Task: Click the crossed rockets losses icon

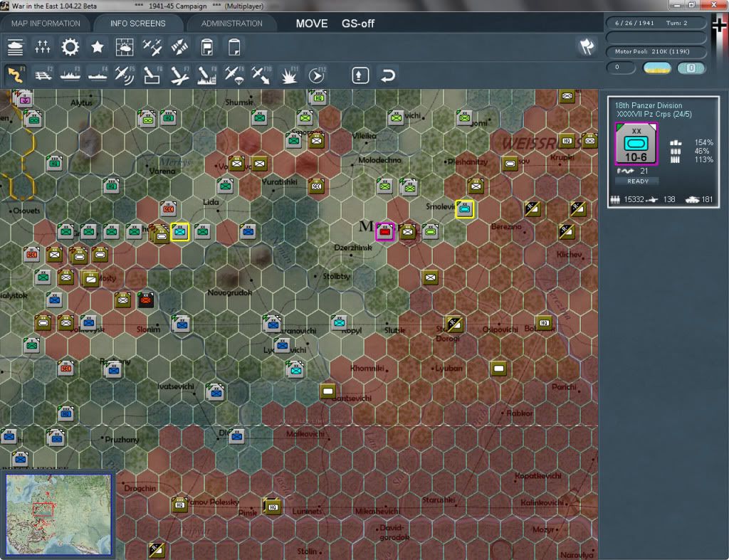Action: pos(179,47)
